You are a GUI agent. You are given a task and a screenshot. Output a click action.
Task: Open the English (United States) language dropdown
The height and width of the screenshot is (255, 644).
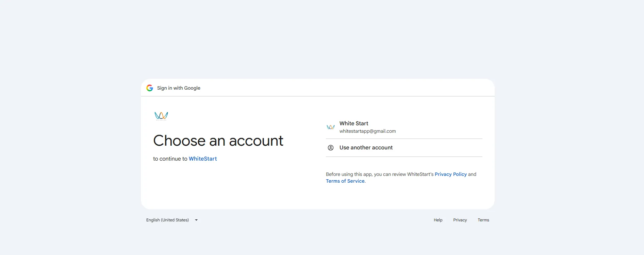click(x=172, y=220)
